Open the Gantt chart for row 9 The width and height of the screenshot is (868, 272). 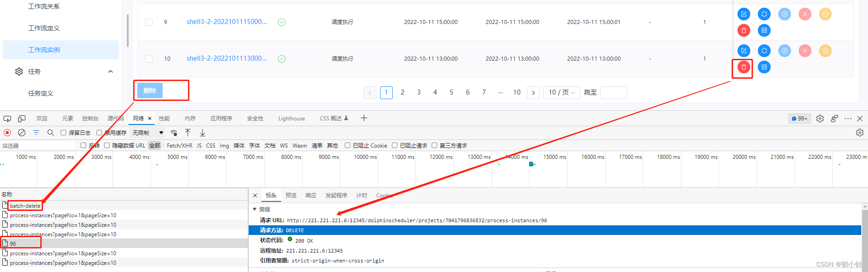764,30
